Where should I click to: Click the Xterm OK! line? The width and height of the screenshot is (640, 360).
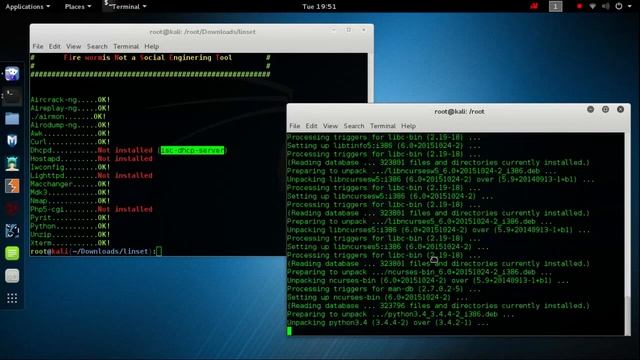point(70,243)
